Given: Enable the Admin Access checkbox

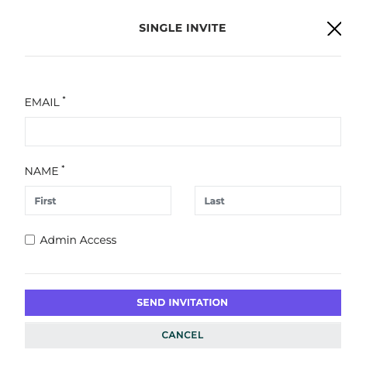Looking at the screenshot, I should (30, 240).
